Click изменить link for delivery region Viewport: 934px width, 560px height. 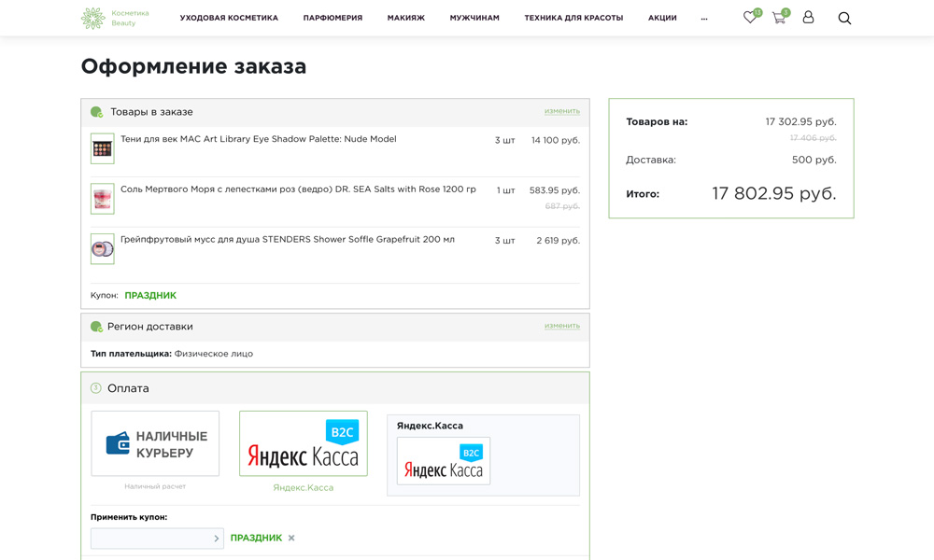tap(561, 326)
